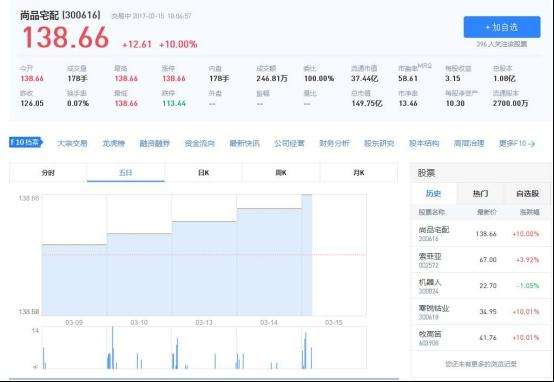Open 龙虎榜 link
Image resolution: width=554 pixels, height=382 pixels.
[113, 143]
